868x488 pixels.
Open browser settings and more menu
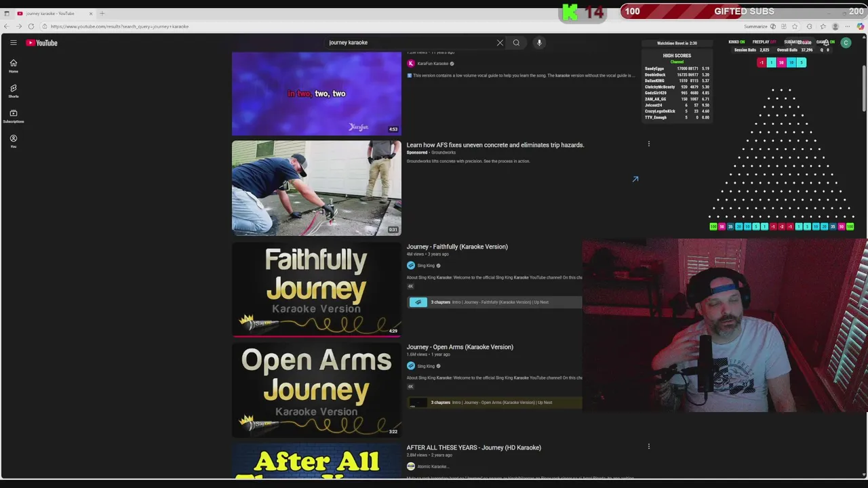pyautogui.click(x=848, y=26)
